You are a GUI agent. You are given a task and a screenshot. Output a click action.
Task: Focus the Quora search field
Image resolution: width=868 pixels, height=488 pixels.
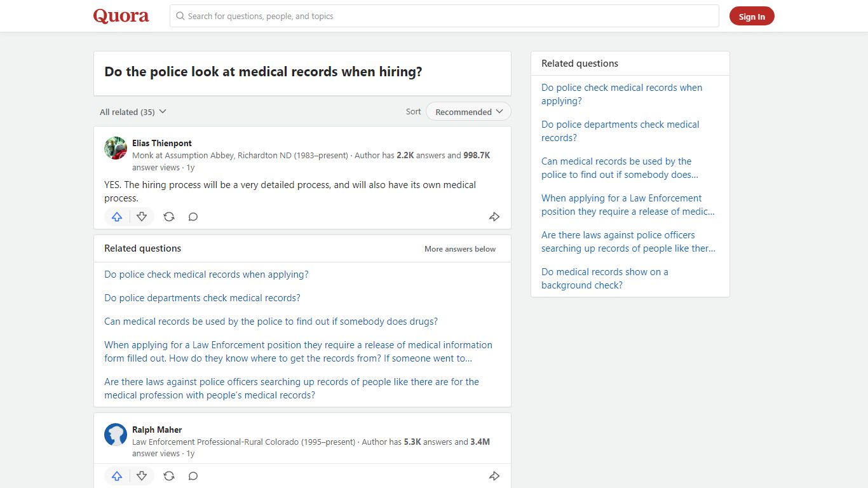click(444, 16)
